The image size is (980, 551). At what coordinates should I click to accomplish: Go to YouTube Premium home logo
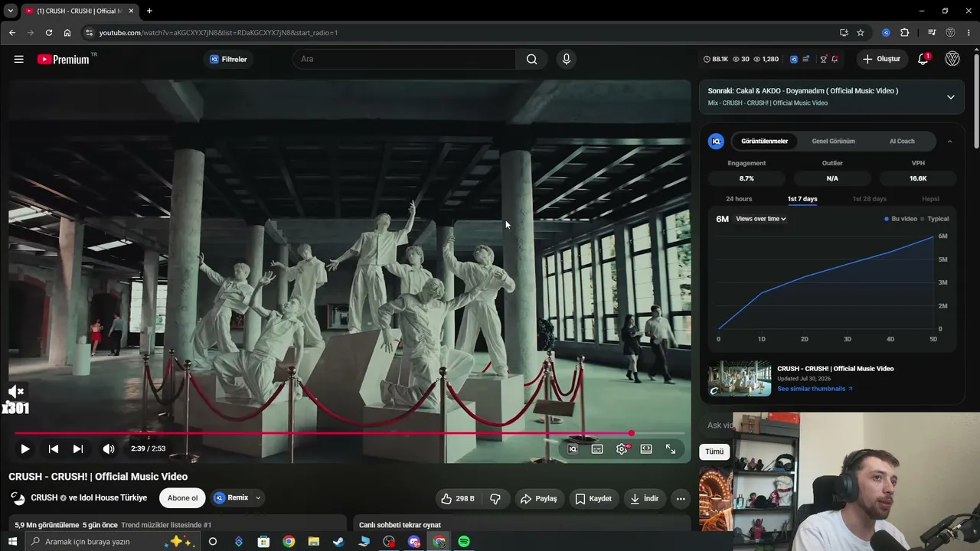[x=64, y=59]
